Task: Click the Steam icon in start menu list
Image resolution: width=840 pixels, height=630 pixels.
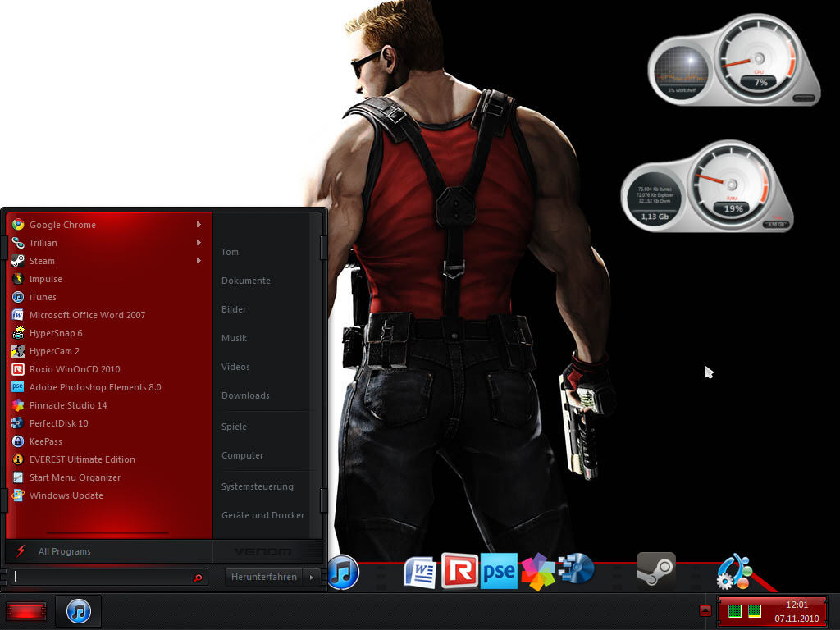Action: (18, 261)
